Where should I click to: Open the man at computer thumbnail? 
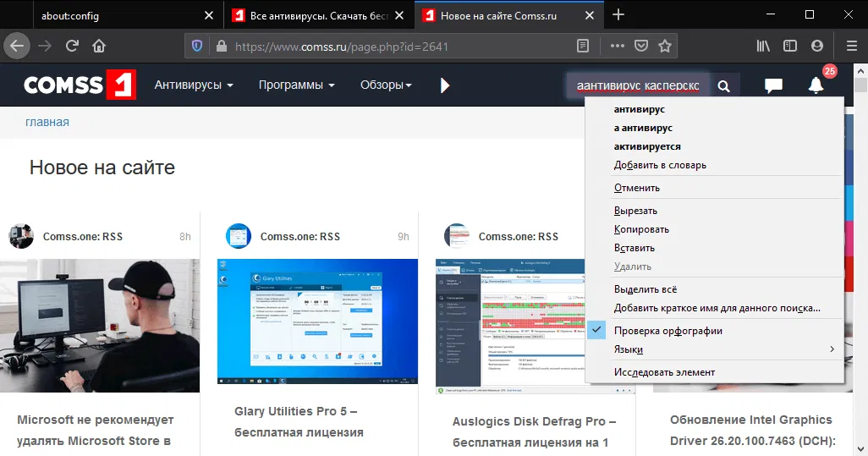point(100,326)
